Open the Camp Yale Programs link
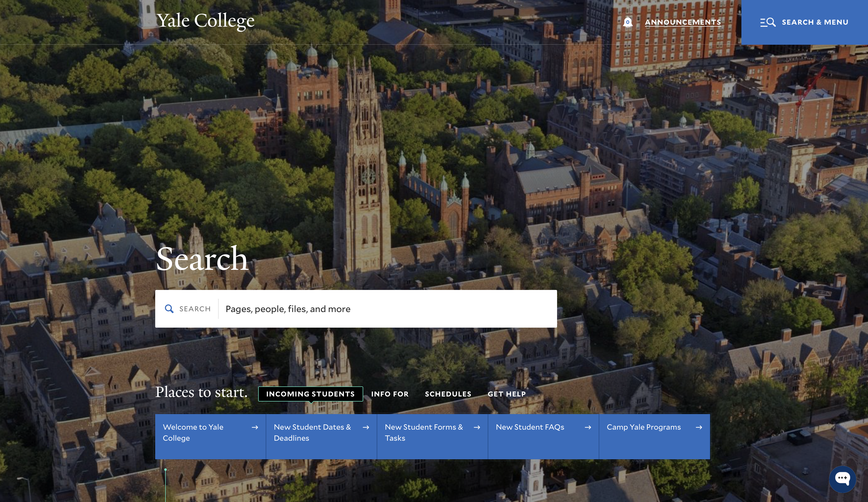The height and width of the screenshot is (502, 868). click(x=643, y=427)
